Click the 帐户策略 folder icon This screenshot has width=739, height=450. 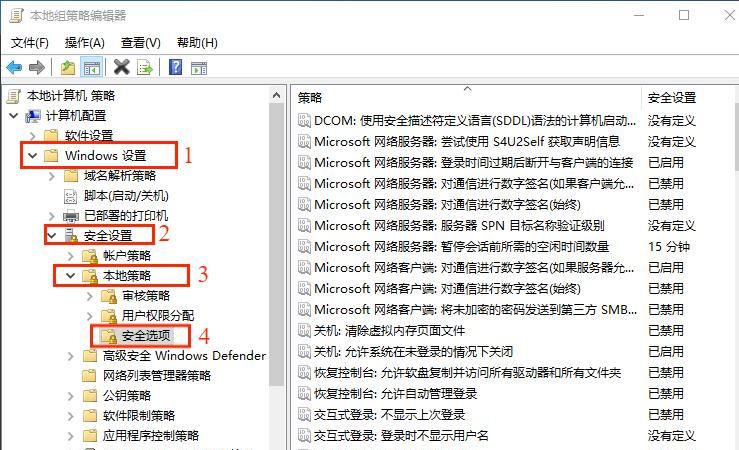(x=90, y=256)
